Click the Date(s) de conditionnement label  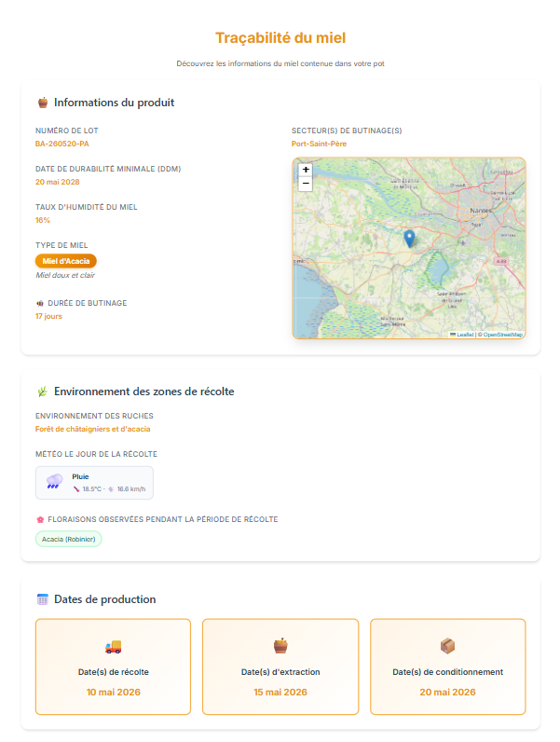pos(447,672)
